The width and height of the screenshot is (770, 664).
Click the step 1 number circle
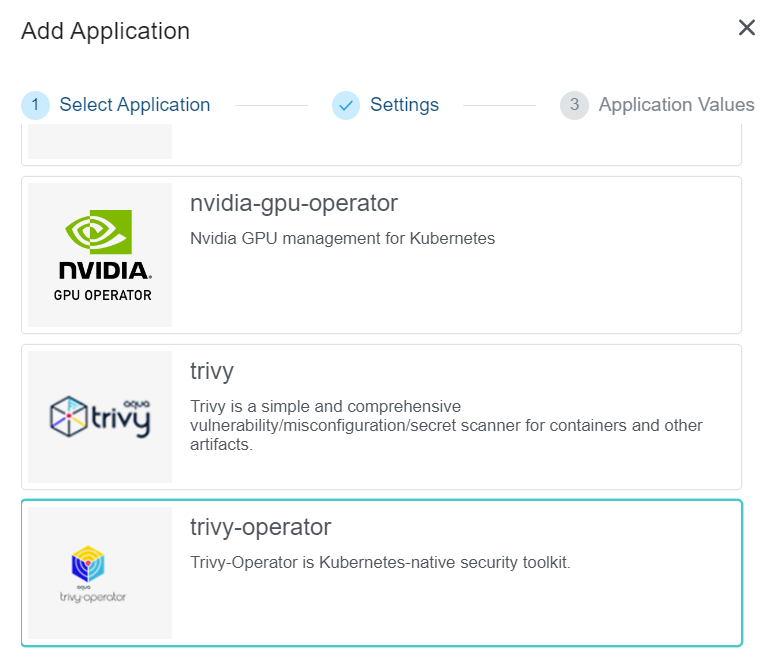click(x=35, y=105)
